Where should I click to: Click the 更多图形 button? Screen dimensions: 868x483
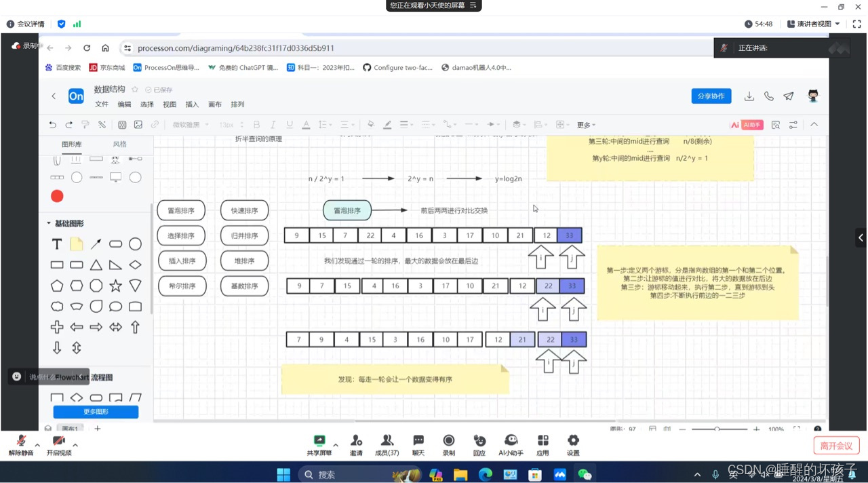(x=96, y=412)
